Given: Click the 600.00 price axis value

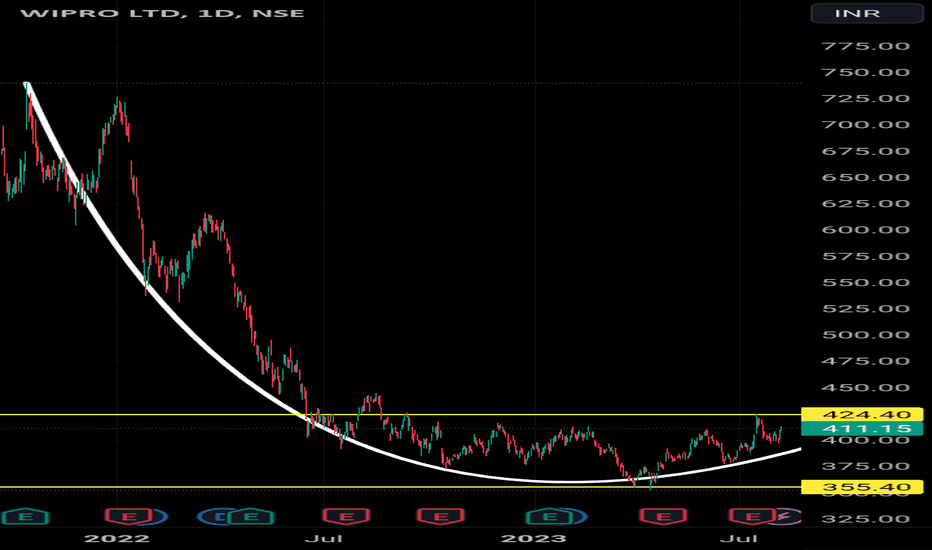Looking at the screenshot, I should click(865, 230).
